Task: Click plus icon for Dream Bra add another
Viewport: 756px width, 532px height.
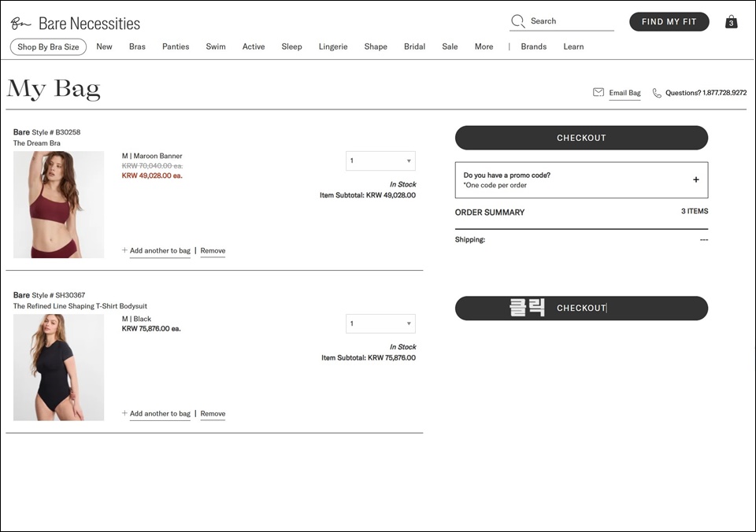Action: click(x=124, y=250)
